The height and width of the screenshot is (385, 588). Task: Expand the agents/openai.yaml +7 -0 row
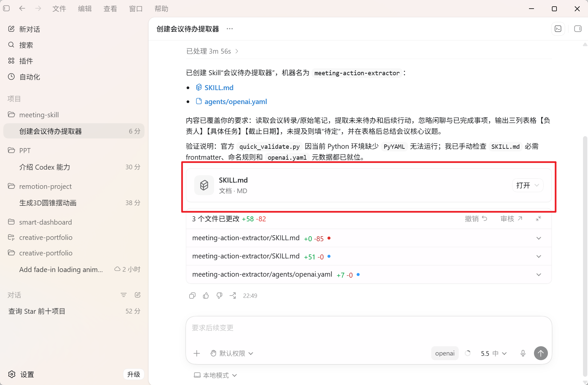tap(369, 275)
